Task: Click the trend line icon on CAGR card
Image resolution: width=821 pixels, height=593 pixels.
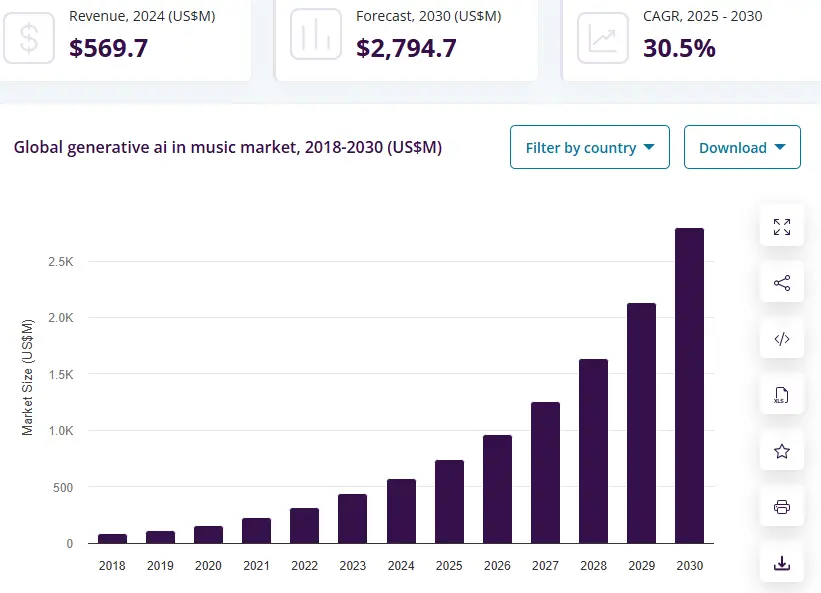Action: [x=602, y=36]
